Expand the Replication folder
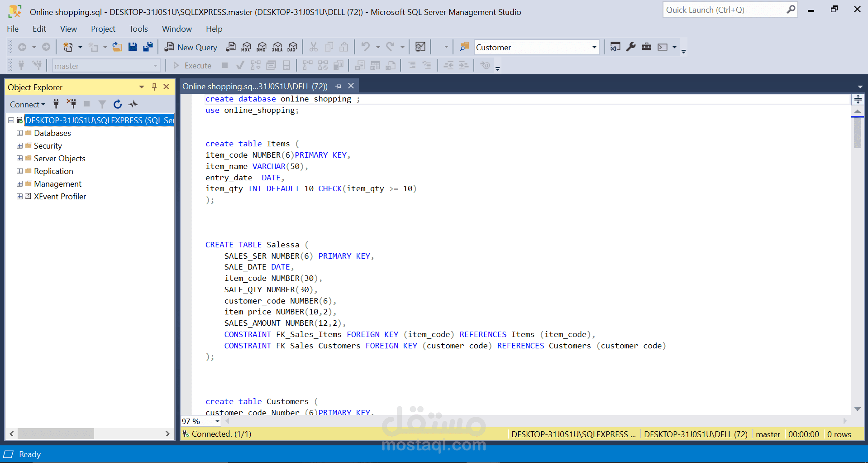 click(x=19, y=171)
